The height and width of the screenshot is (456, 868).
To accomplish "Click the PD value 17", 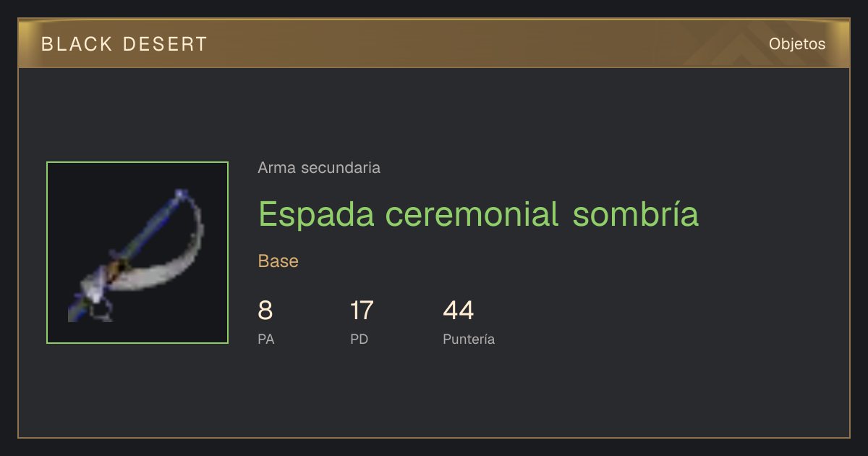I will point(362,311).
